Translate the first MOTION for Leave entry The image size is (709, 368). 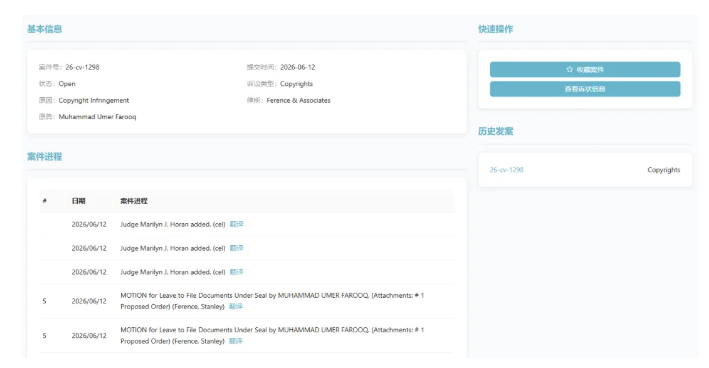[236, 307]
